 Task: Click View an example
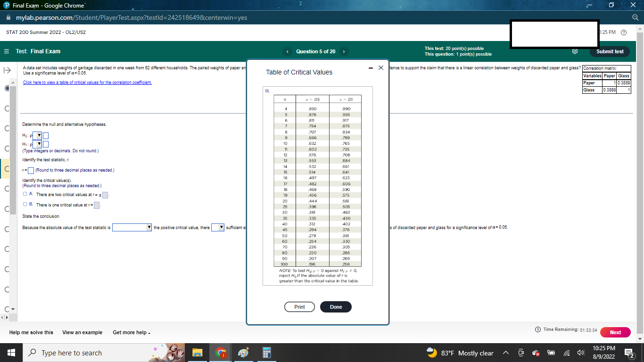click(82, 332)
